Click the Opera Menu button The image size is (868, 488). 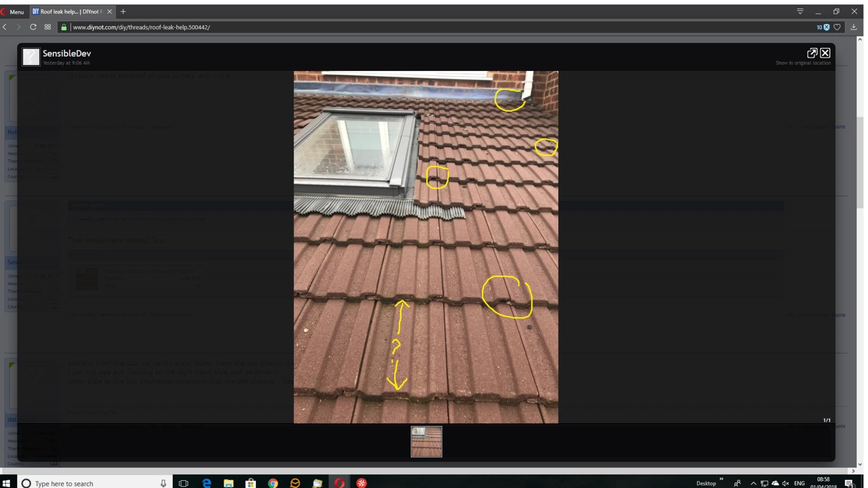coord(12,11)
